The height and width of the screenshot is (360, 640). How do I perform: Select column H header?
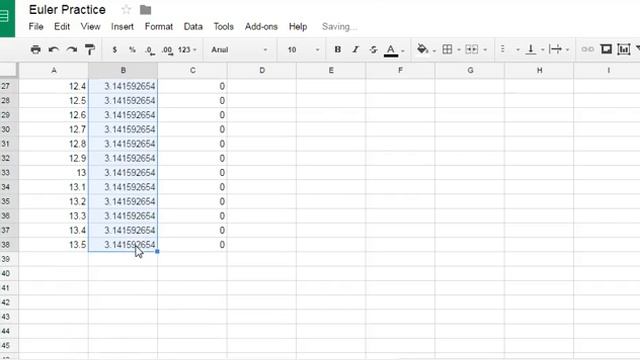click(x=539, y=71)
